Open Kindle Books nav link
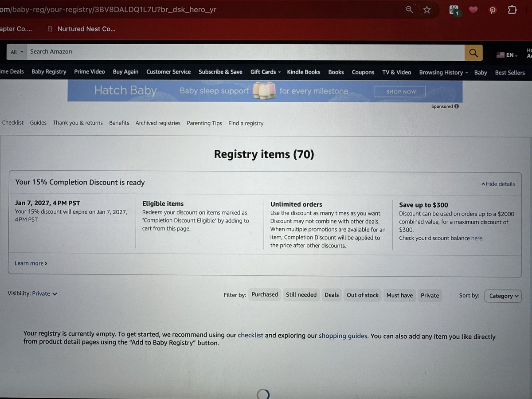532x399 pixels. [x=304, y=72]
